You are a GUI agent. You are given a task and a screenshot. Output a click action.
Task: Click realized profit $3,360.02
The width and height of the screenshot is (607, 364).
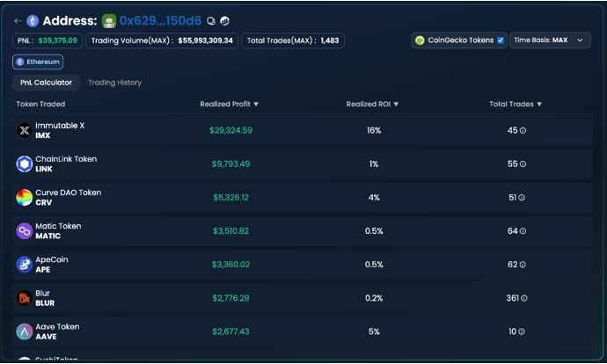tap(230, 265)
